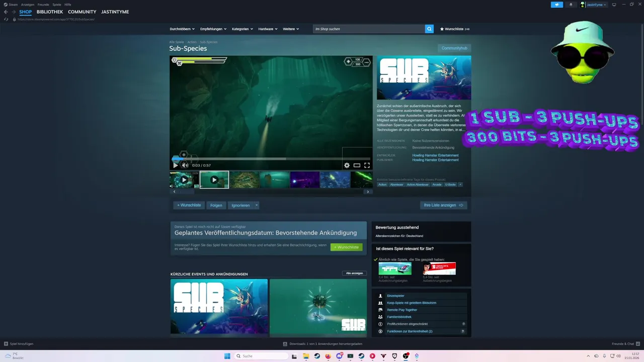This screenshot has height=362, width=644.
Task: Open Wunschliste with star icon
Action: [x=455, y=29]
